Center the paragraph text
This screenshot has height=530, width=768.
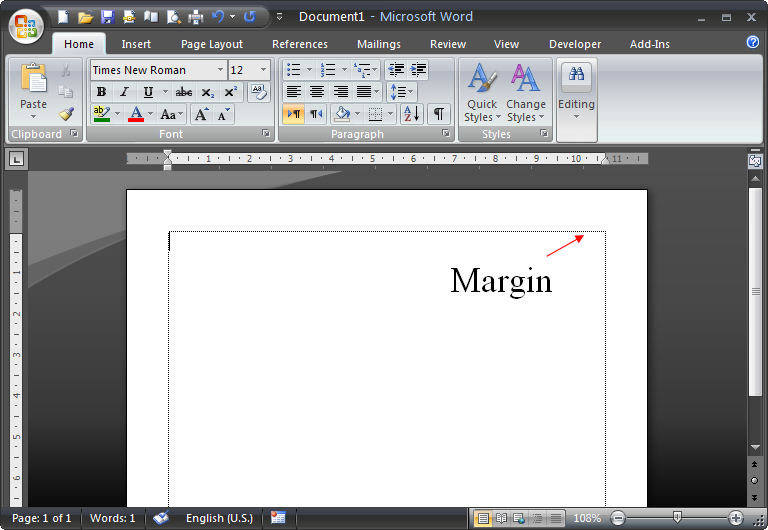(317, 92)
